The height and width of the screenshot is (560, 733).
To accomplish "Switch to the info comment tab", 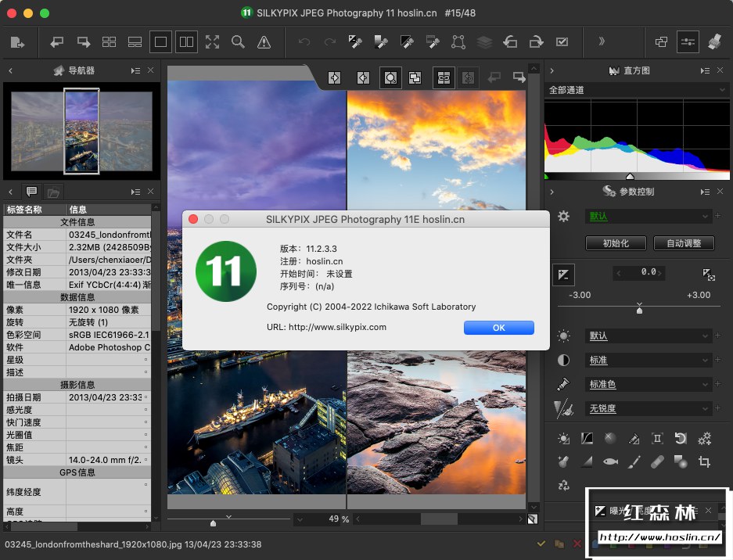I will [x=31, y=192].
